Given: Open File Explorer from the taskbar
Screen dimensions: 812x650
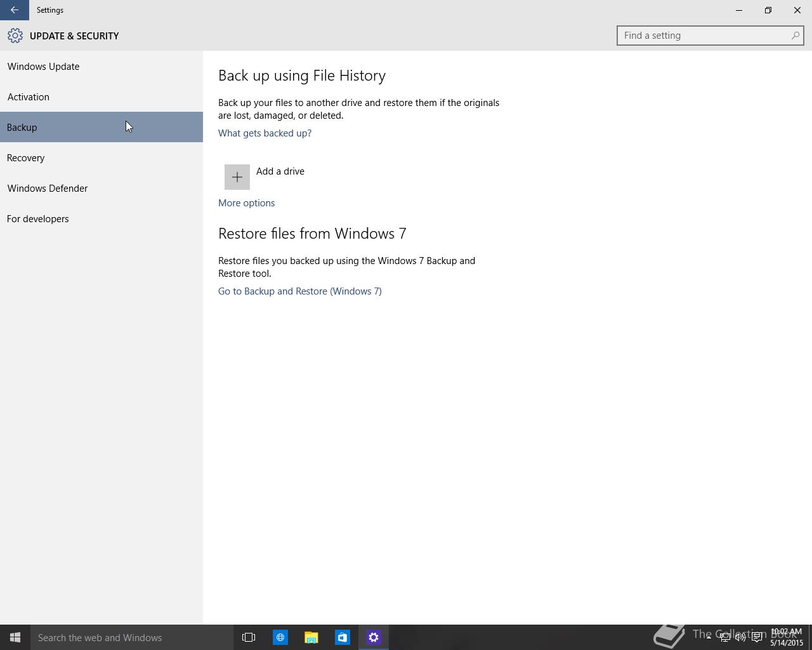Looking at the screenshot, I should click(x=311, y=637).
